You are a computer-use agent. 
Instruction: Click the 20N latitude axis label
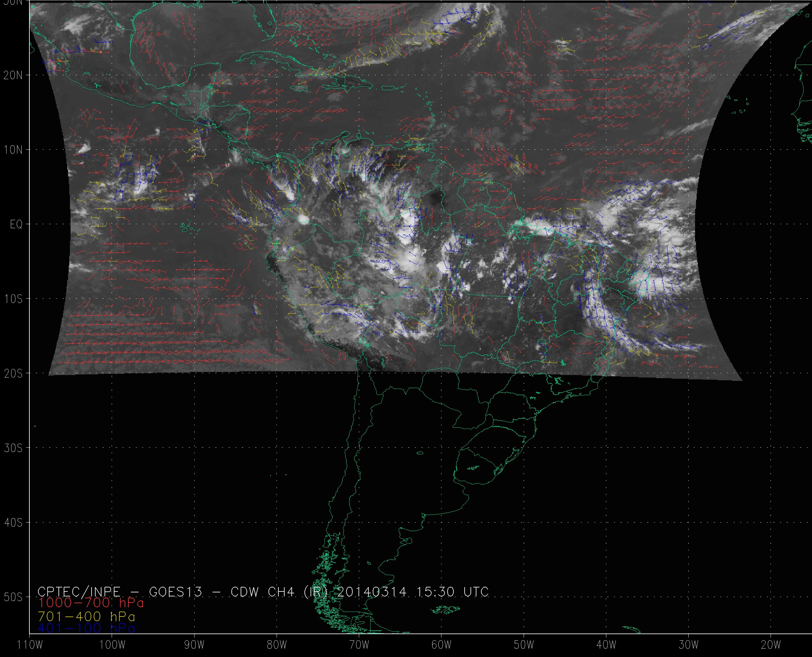click(13, 75)
